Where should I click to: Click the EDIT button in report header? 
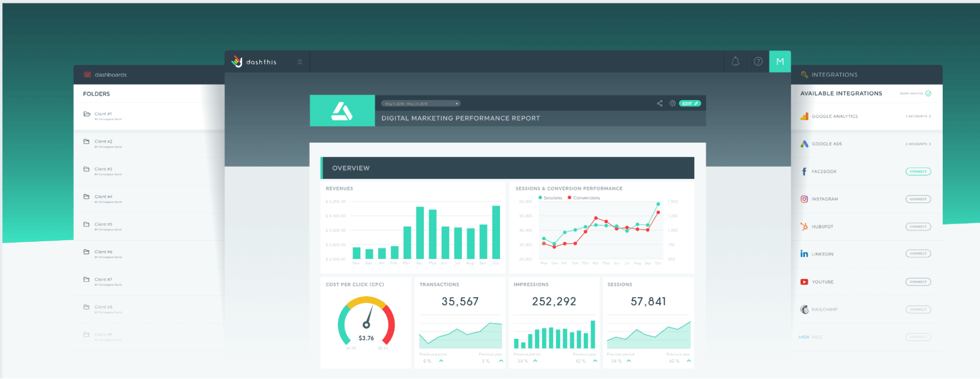(690, 103)
